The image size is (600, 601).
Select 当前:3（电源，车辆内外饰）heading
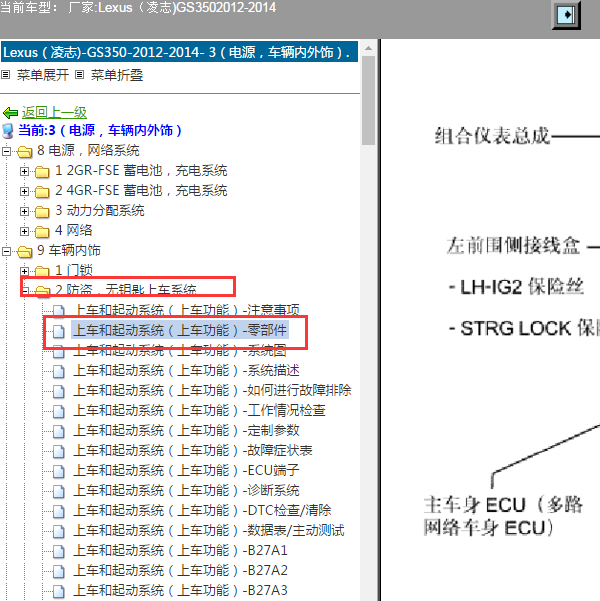point(100,130)
